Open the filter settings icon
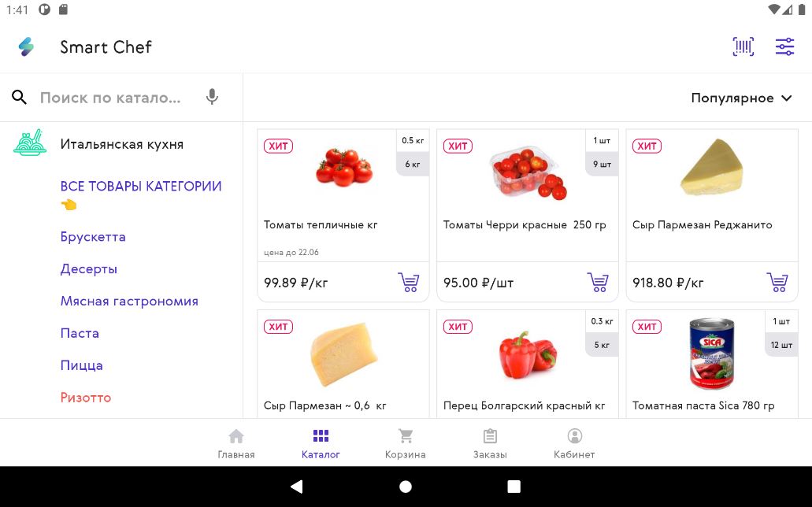 (784, 46)
